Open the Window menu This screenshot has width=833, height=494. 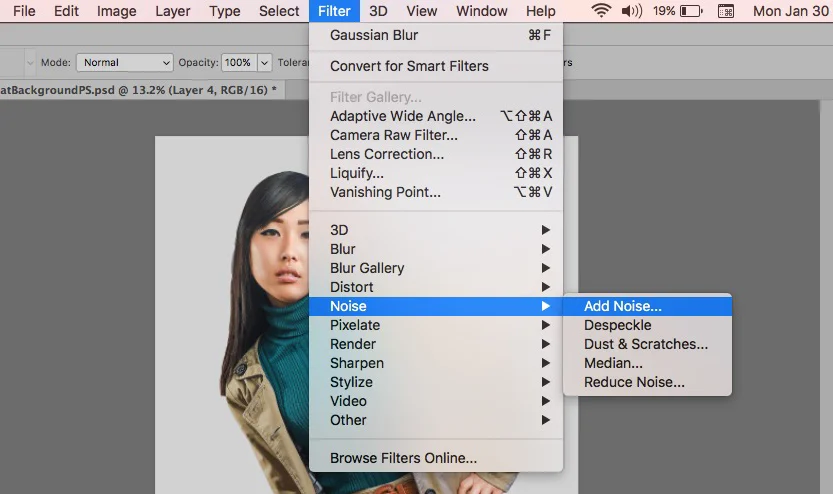tap(481, 11)
